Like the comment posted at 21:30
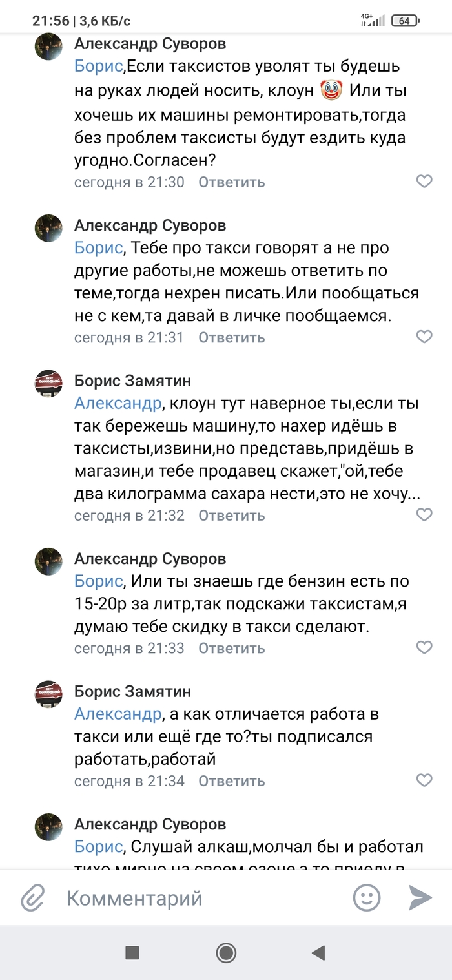The width and height of the screenshot is (452, 980). coord(424,182)
